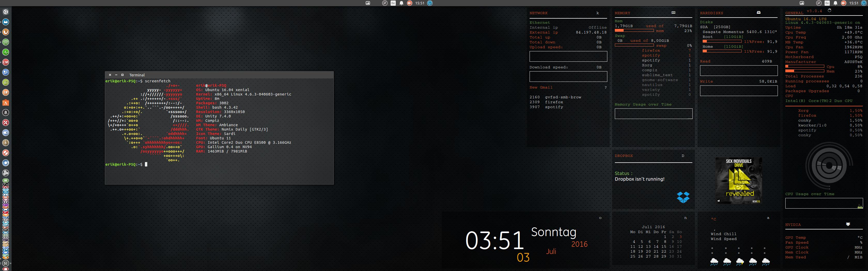Click the memory usage bar under Mem
Screen dimensions: 868x271
[x=634, y=31]
